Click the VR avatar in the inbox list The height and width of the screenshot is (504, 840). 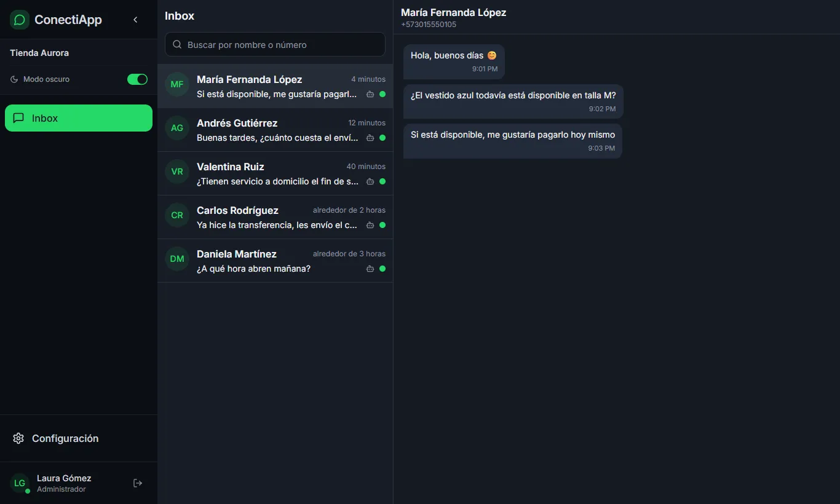tap(177, 171)
